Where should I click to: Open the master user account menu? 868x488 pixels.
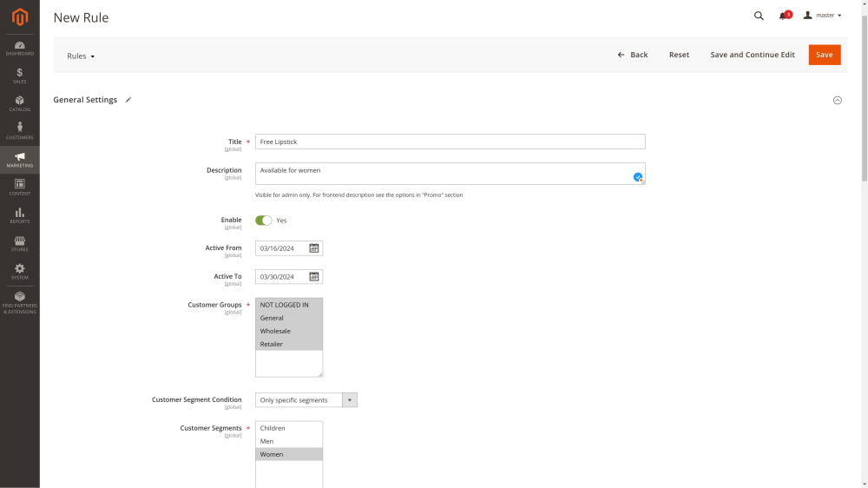tap(823, 16)
